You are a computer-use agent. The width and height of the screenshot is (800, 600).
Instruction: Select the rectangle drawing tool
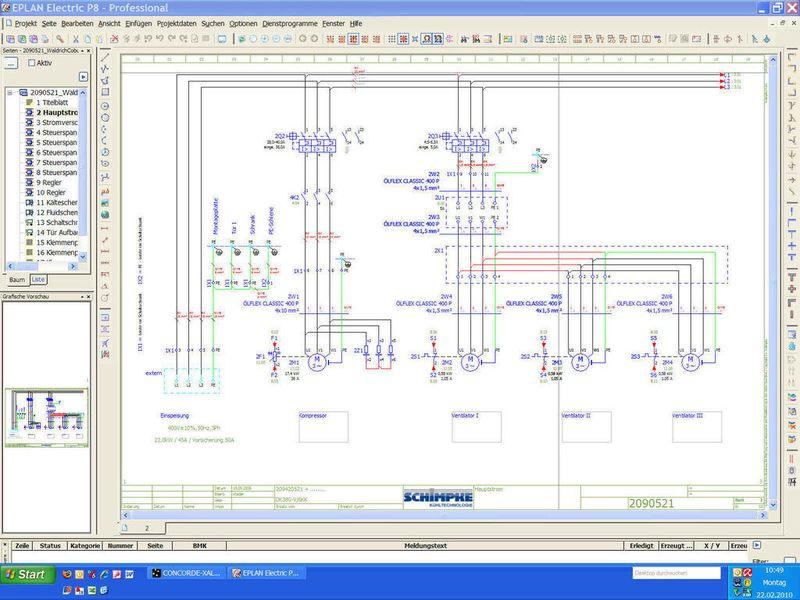[105, 92]
